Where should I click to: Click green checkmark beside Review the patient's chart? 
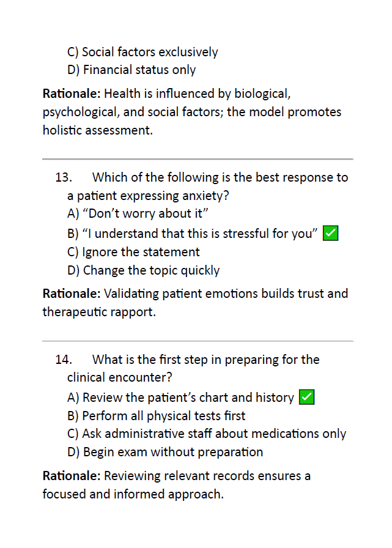pyautogui.click(x=307, y=397)
